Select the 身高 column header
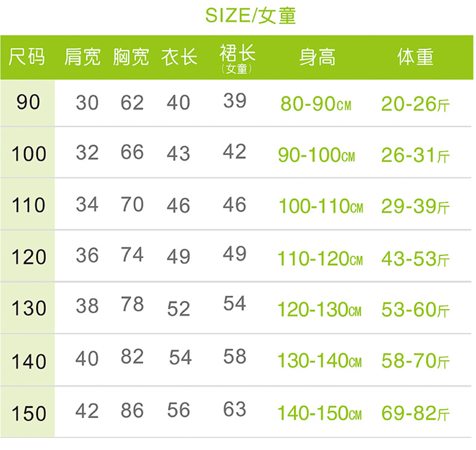 tap(317, 57)
